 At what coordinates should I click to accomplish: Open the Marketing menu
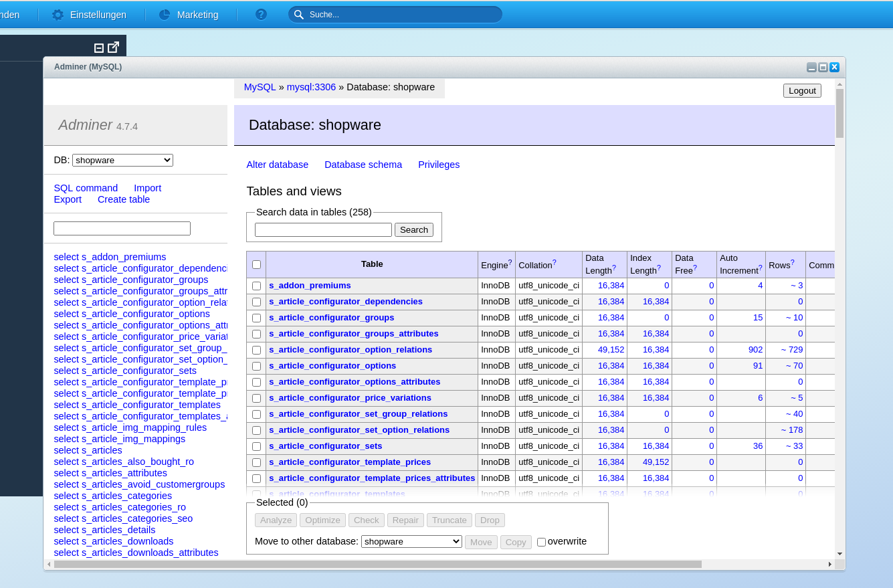pos(197,15)
